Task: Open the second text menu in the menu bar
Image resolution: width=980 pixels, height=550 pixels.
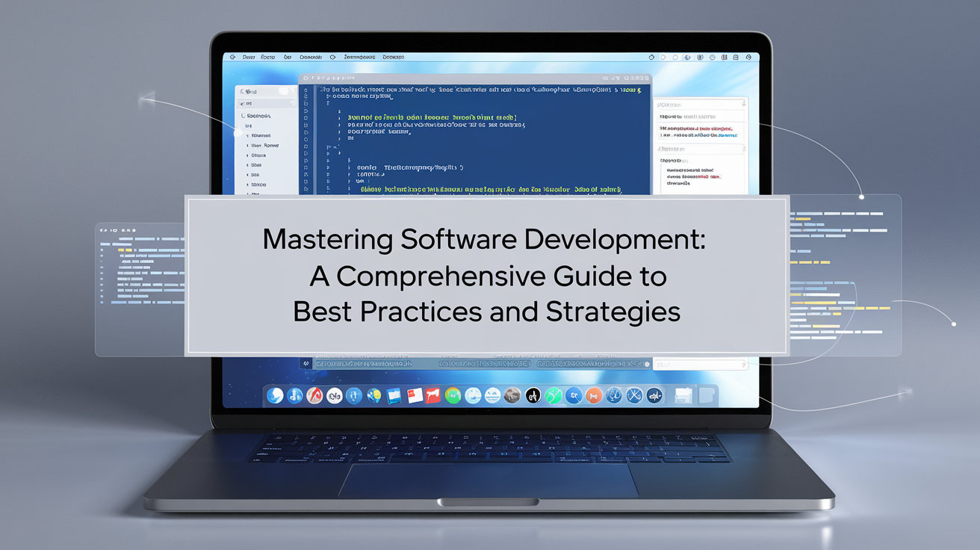Action: pyautogui.click(x=267, y=57)
